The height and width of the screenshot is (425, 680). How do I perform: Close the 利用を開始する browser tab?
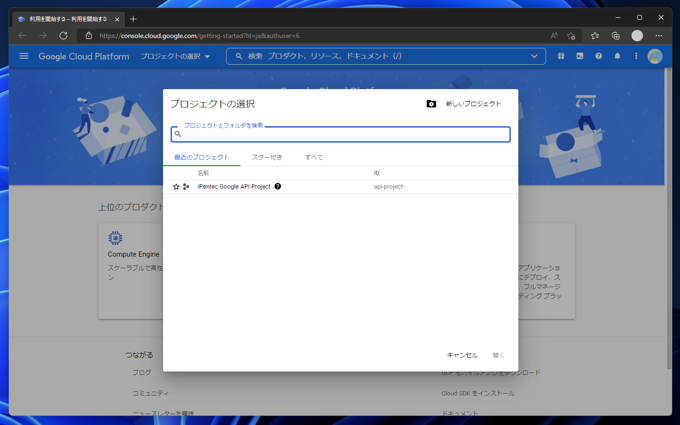117,19
